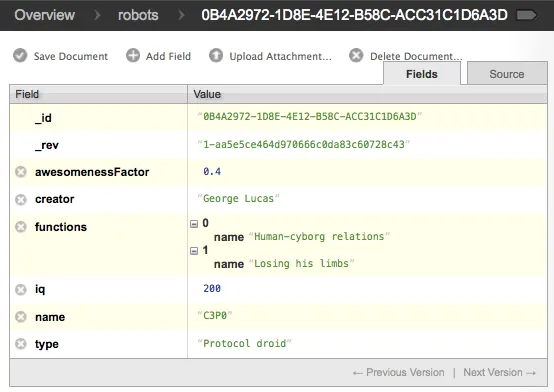The height and width of the screenshot is (392, 554).
Task: Click the Delete Document X icon
Action: click(356, 55)
